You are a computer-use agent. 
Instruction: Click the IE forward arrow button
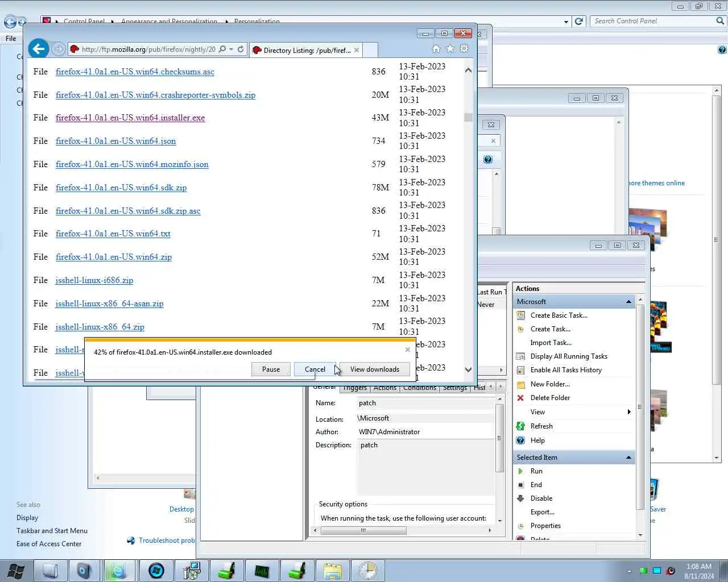[58, 49]
